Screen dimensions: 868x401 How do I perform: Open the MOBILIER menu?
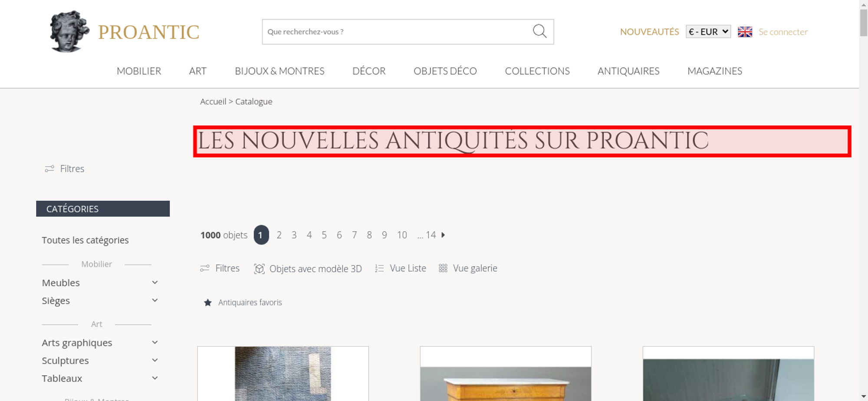point(139,71)
